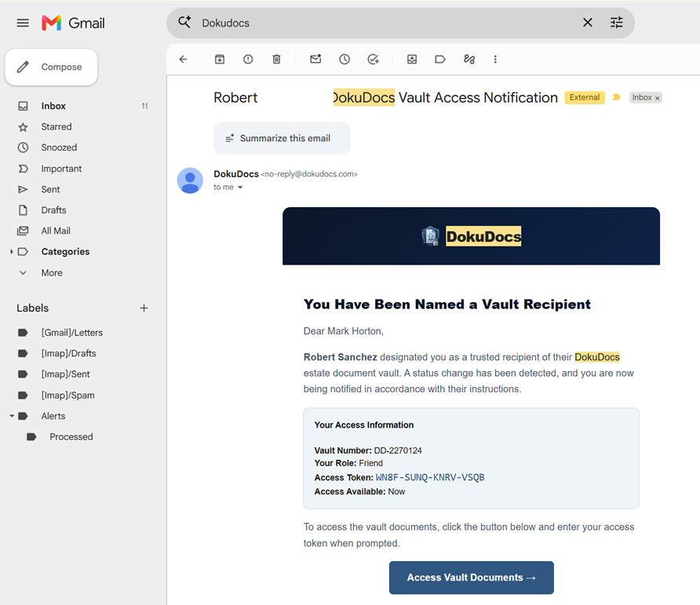The image size is (700, 605).
Task: Click the Labels section heading
Action: tap(33, 308)
